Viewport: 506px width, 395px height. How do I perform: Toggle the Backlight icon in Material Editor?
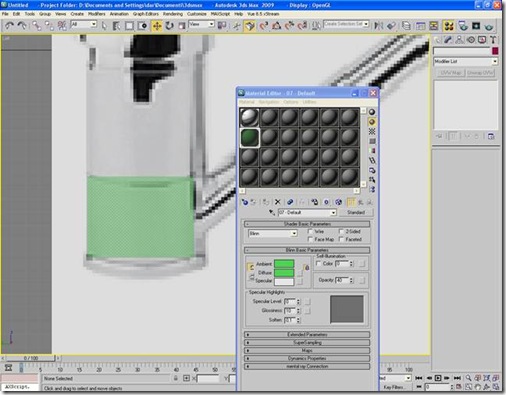(x=372, y=122)
